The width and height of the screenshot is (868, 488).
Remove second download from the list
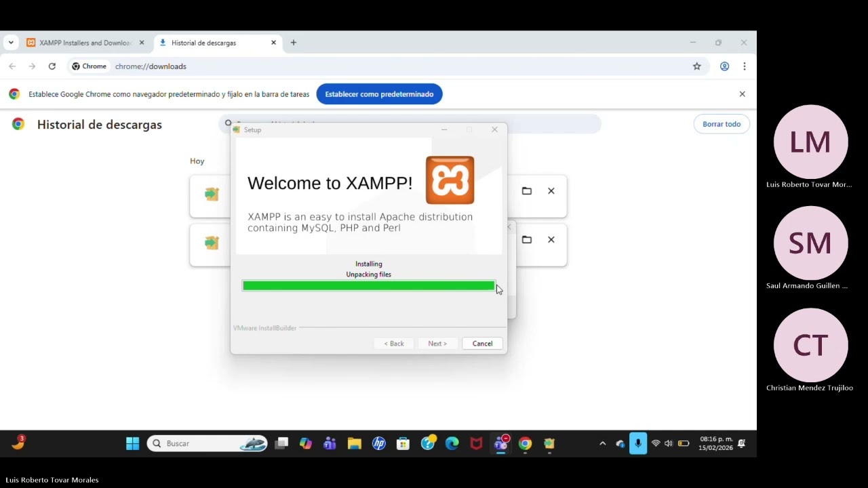click(x=551, y=240)
